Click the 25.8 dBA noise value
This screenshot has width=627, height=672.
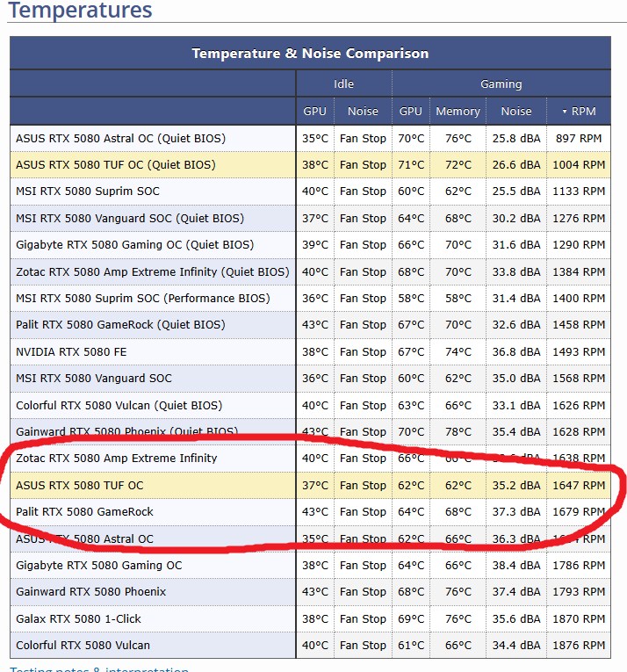click(516, 139)
